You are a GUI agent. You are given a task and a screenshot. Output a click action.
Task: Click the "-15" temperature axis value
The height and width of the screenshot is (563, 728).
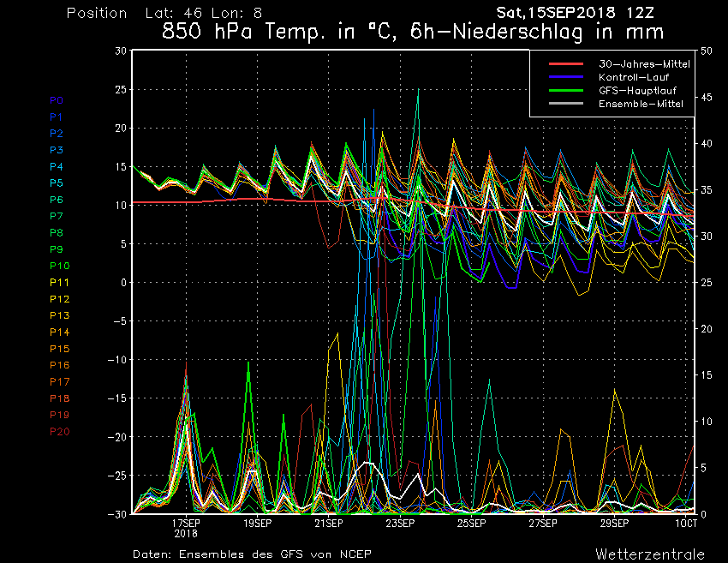pos(116,398)
